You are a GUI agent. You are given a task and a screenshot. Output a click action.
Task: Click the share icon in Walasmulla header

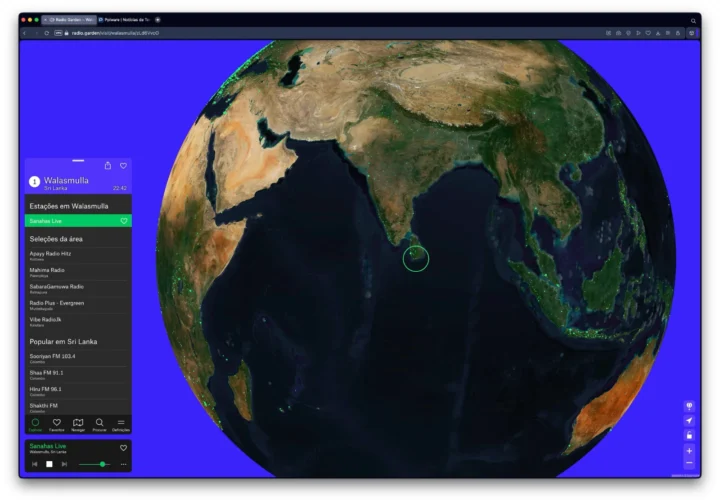107,165
